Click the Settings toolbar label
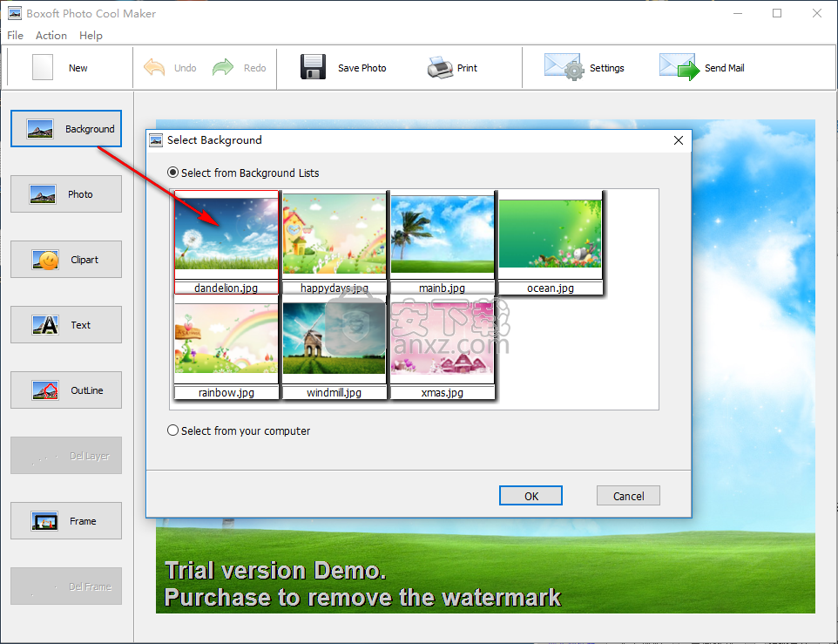This screenshot has height=644, width=838. tap(606, 68)
